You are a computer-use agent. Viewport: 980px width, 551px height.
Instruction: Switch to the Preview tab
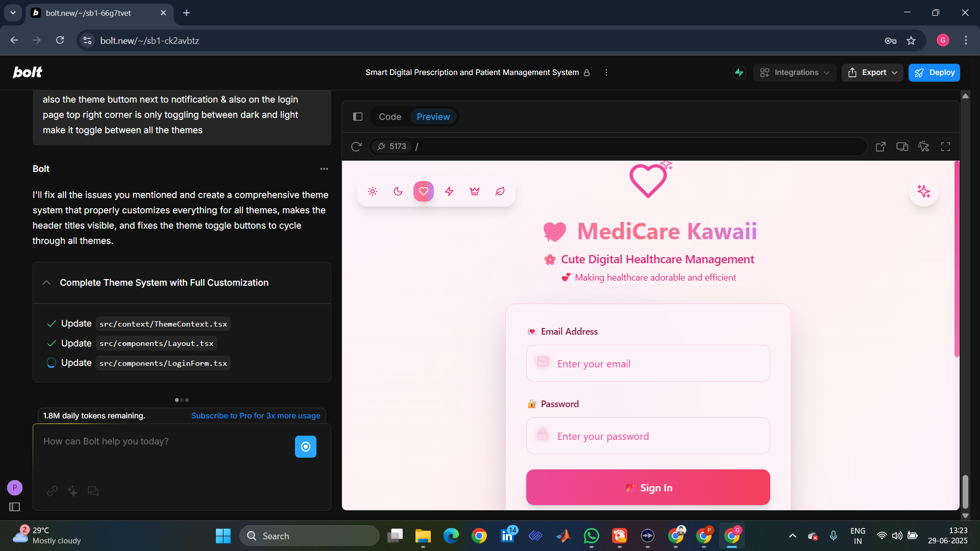(433, 117)
